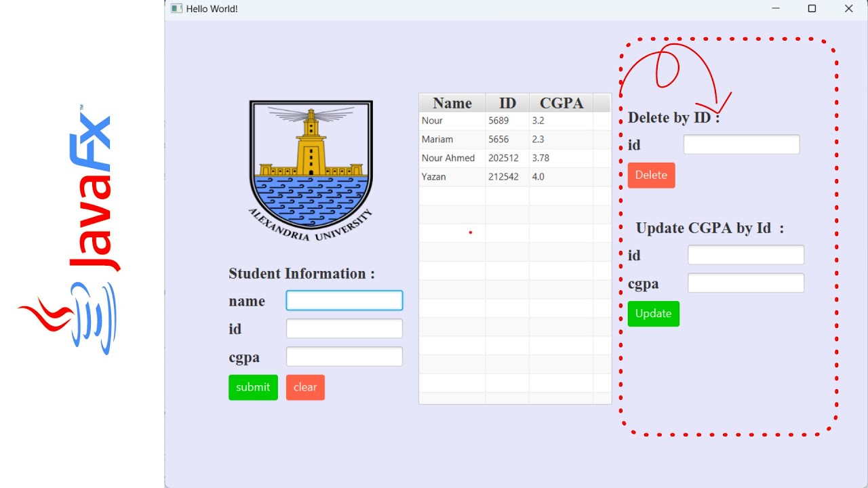Click ID cell 5656

click(507, 140)
